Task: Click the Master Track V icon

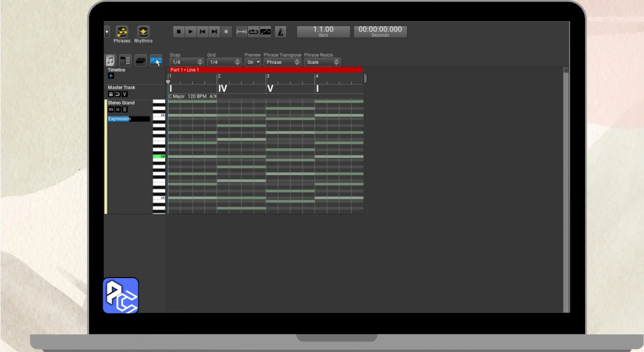Action: point(124,94)
